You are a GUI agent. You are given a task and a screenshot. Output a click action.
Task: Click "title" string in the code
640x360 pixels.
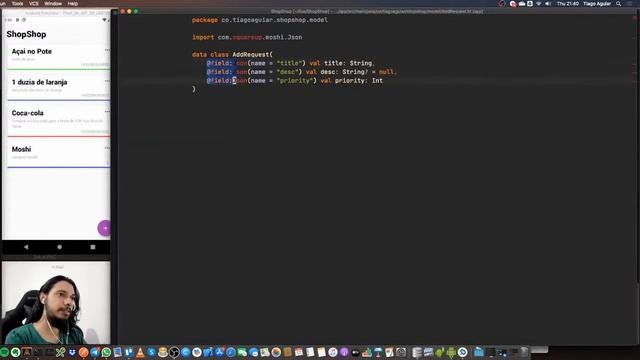coord(291,63)
